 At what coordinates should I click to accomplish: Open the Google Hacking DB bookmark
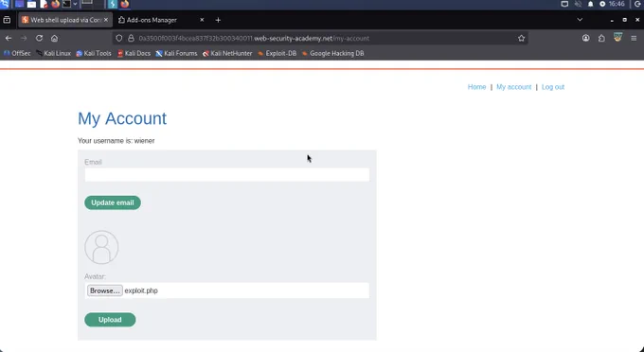click(333, 53)
